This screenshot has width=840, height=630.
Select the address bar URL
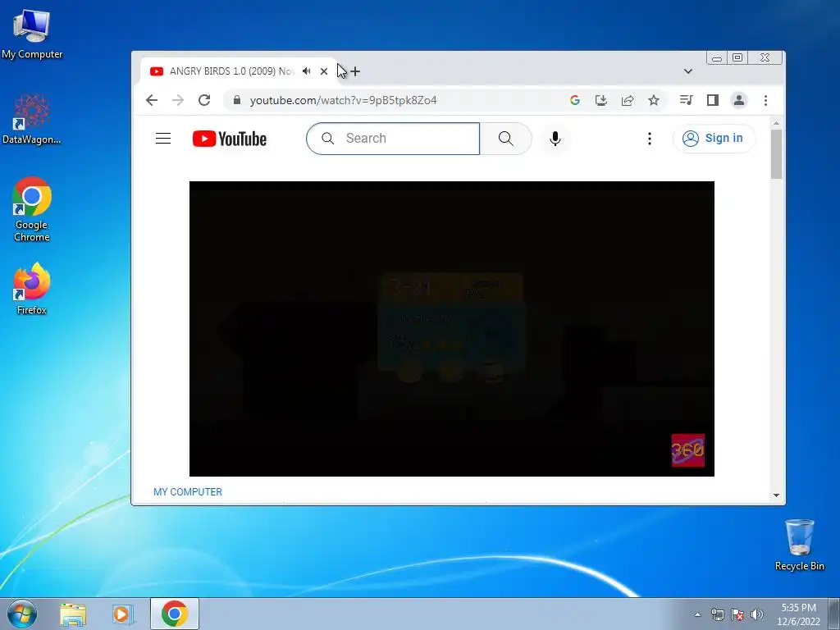pos(344,100)
